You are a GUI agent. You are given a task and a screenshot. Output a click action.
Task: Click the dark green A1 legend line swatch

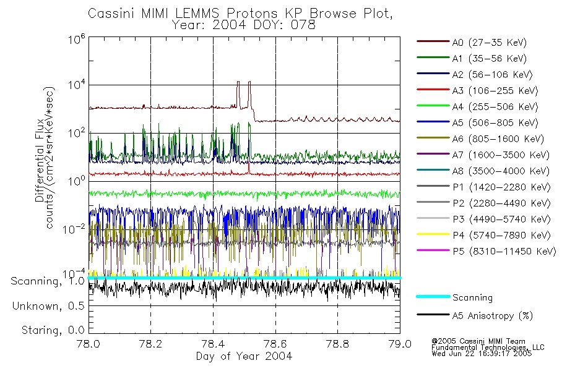point(433,58)
